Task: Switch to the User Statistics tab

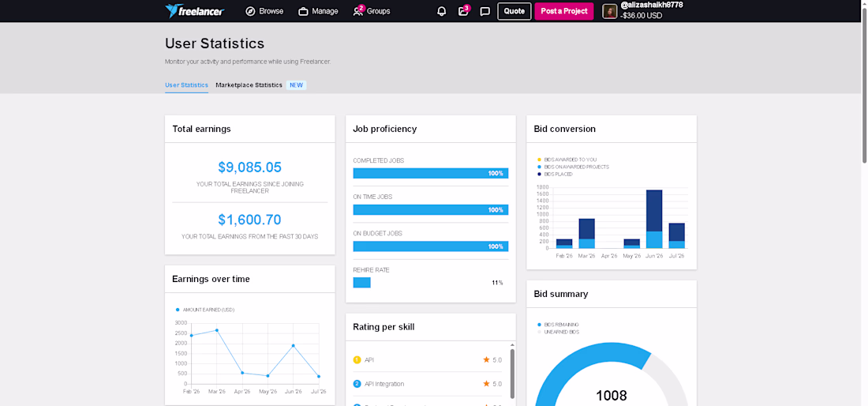Action: pyautogui.click(x=186, y=85)
